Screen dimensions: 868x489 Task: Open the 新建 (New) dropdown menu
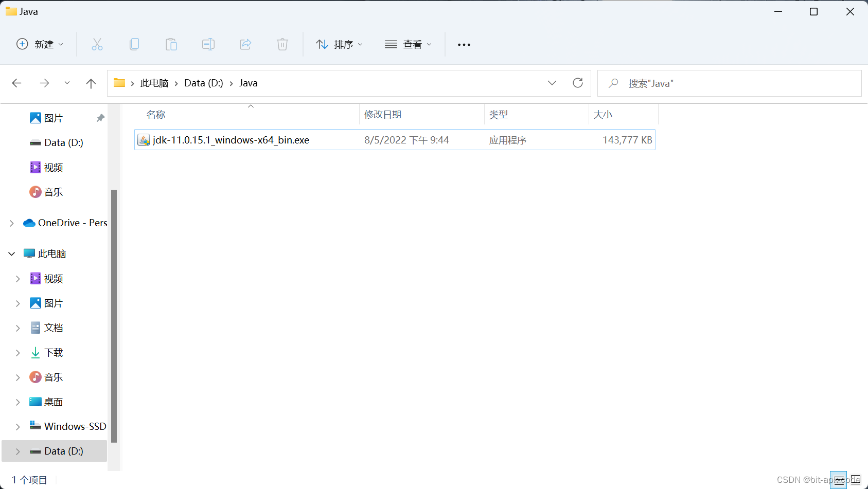[x=40, y=44]
